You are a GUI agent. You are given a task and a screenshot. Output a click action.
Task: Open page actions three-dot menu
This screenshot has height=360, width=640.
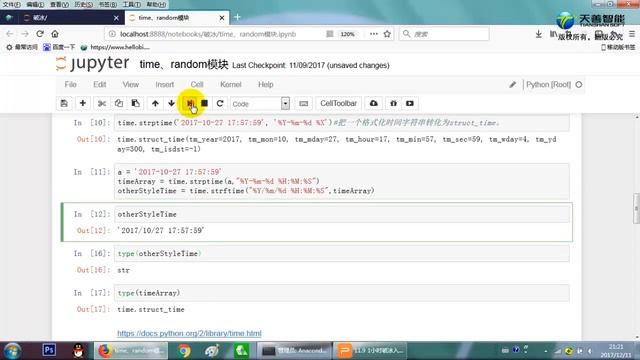pos(373,34)
